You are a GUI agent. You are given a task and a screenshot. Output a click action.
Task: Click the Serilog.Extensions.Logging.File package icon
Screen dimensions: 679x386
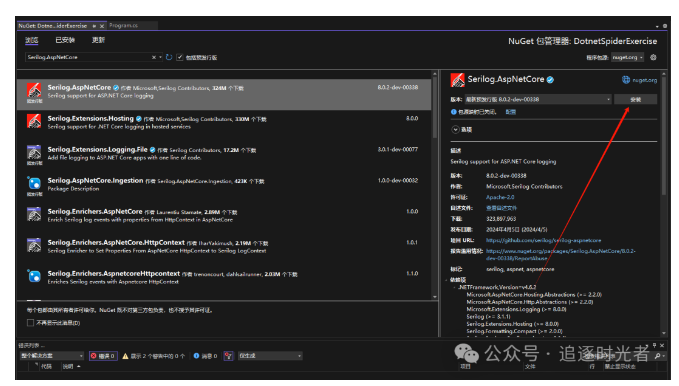34,152
